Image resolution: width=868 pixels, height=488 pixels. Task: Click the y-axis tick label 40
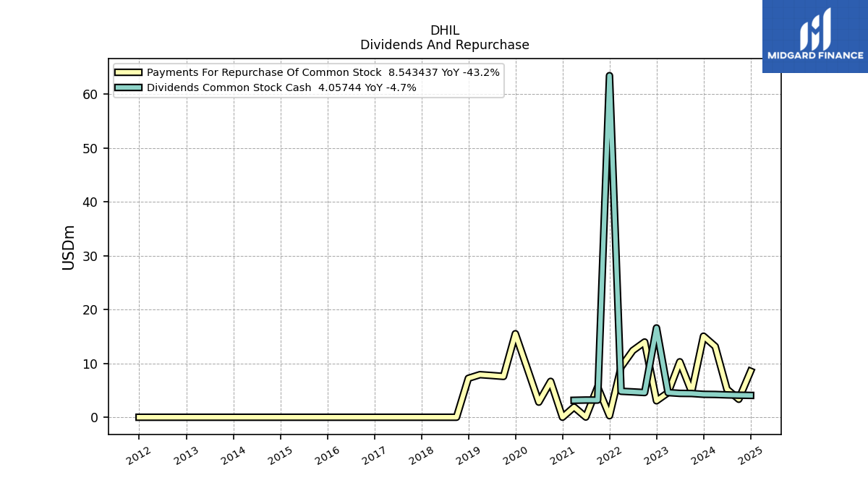(90, 202)
